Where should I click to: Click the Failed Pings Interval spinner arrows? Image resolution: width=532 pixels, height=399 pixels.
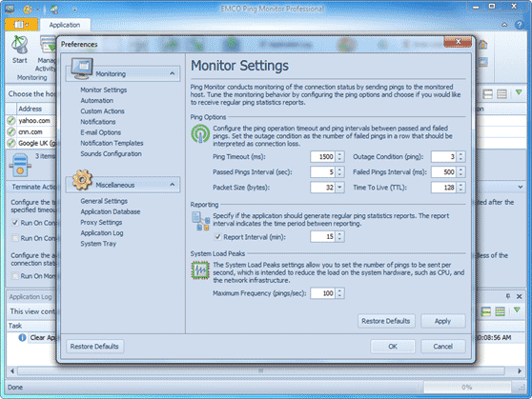pos(460,171)
